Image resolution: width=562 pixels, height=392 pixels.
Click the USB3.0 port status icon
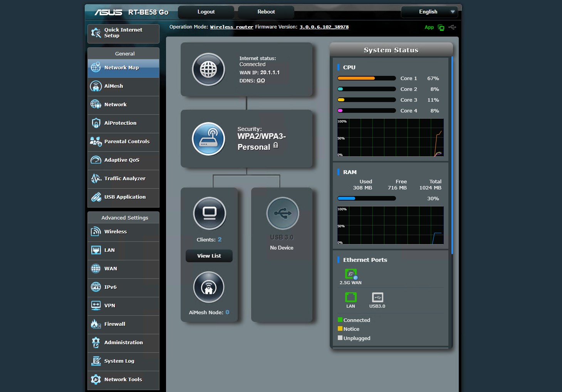pyautogui.click(x=377, y=297)
